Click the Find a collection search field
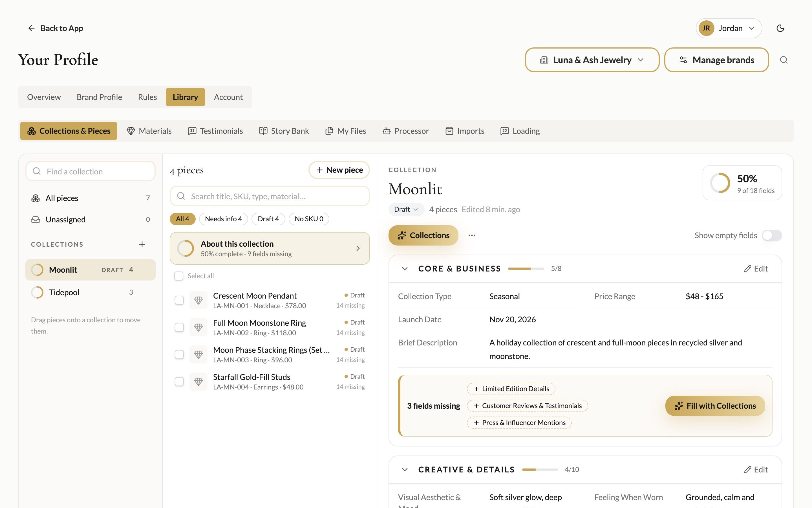The height and width of the screenshot is (508, 812). coord(91,171)
